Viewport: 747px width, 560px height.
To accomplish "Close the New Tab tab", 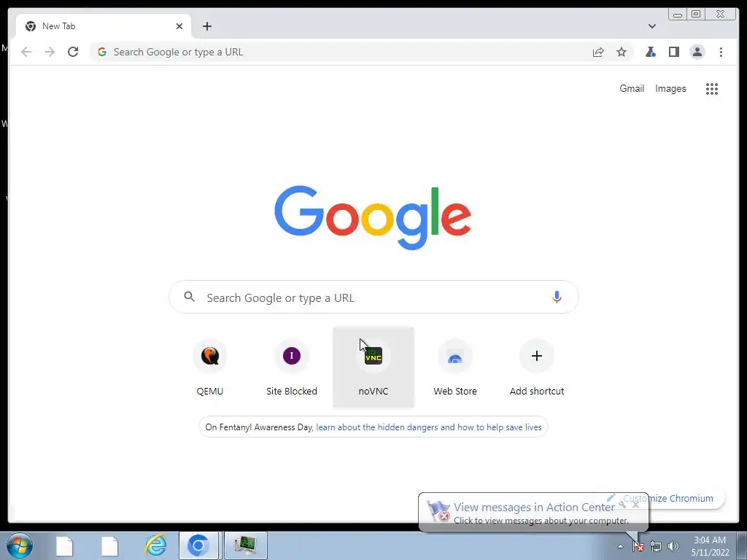I will (x=179, y=26).
